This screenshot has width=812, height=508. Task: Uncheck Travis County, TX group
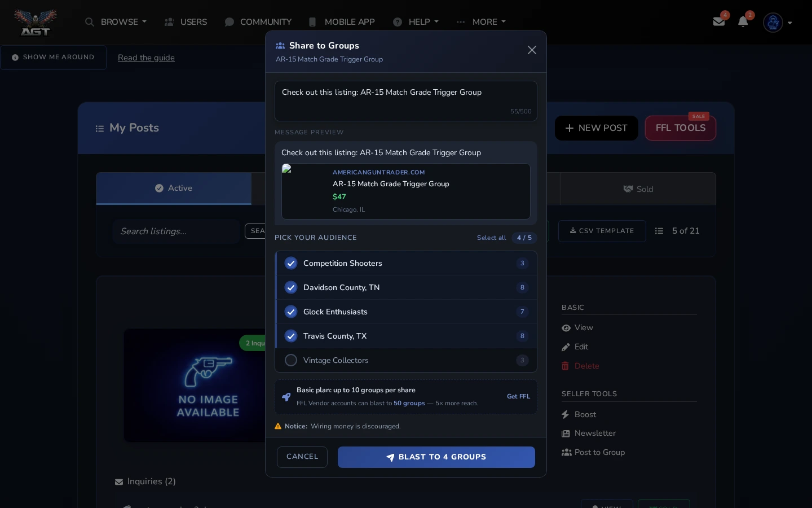(x=291, y=336)
